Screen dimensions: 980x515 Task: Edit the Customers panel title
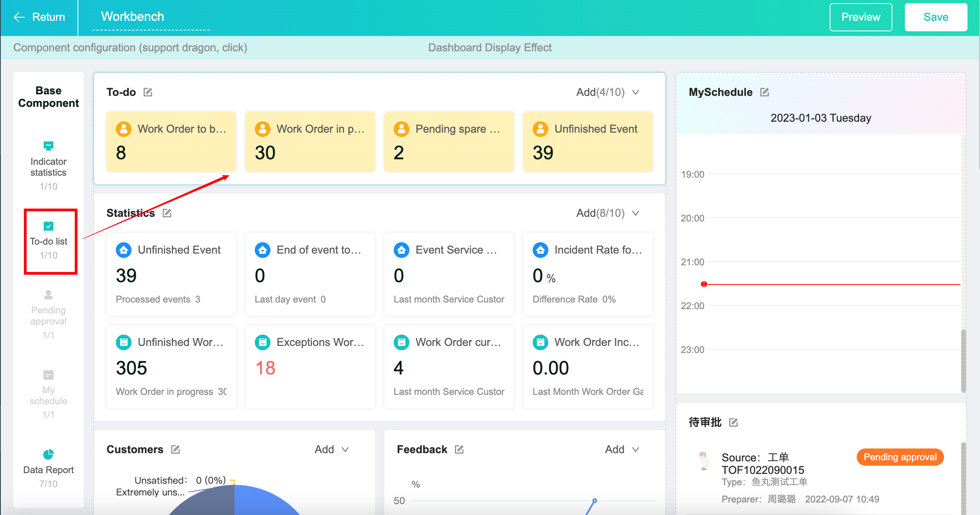coord(175,450)
